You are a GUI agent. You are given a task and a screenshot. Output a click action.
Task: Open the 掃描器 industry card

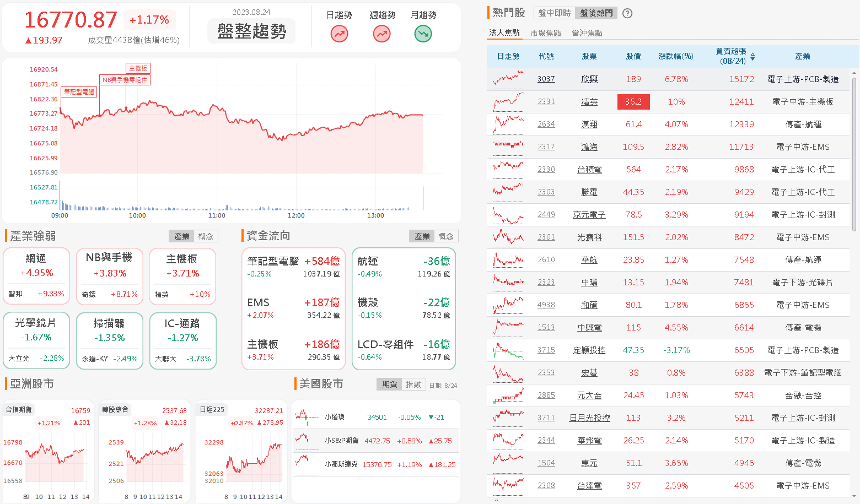[110, 341]
